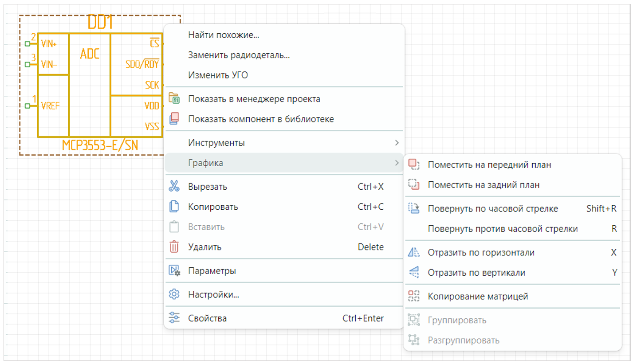This screenshot has width=633, height=364.
Task: Expand the Инструменты submenu arrow
Action: coord(397,143)
